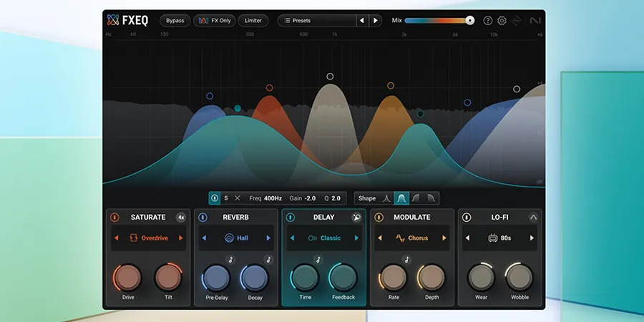Click the FXEQ logo icon
The width and height of the screenshot is (644, 322).
pyautogui.click(x=113, y=20)
